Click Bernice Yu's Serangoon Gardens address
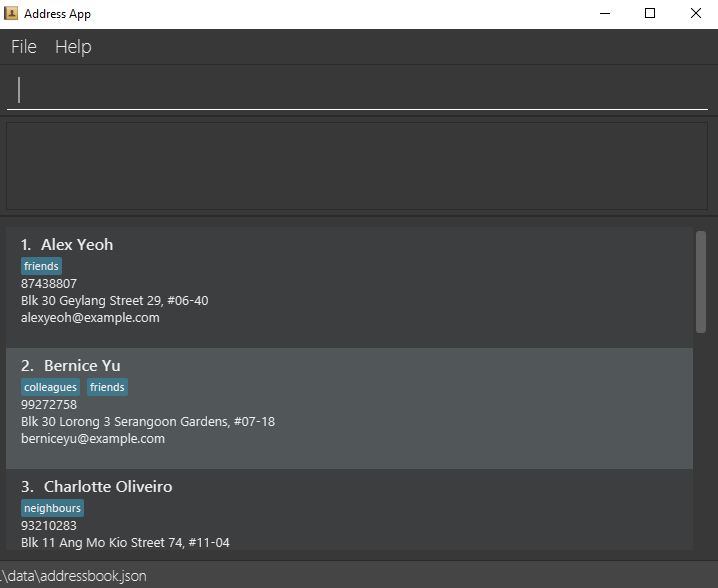Image resolution: width=718 pixels, height=588 pixels. point(148,422)
